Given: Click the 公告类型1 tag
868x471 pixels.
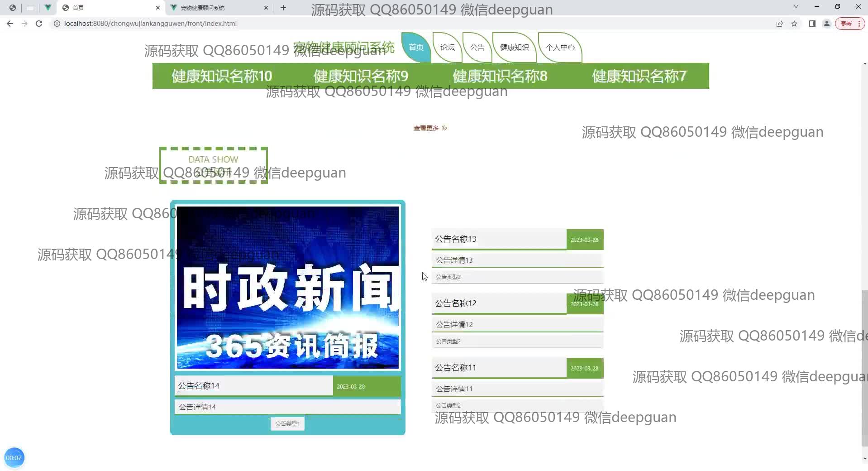Looking at the screenshot, I should (x=287, y=423).
